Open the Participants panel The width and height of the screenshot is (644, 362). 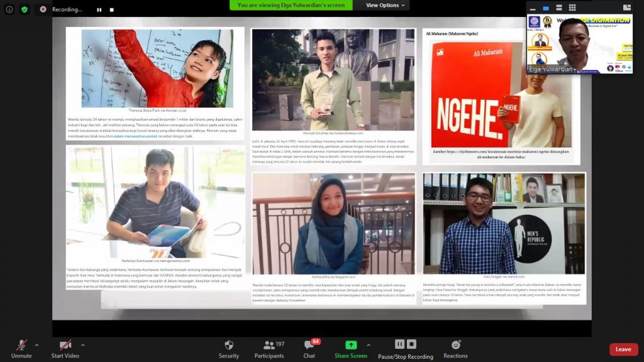(269, 348)
